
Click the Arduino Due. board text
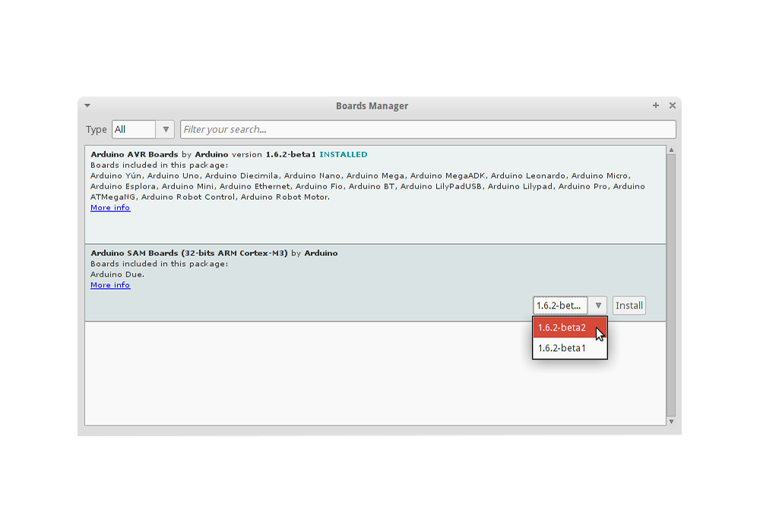117,274
